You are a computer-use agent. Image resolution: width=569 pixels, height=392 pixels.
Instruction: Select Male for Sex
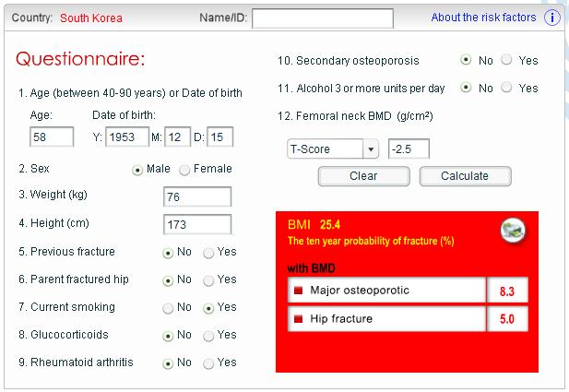137,170
